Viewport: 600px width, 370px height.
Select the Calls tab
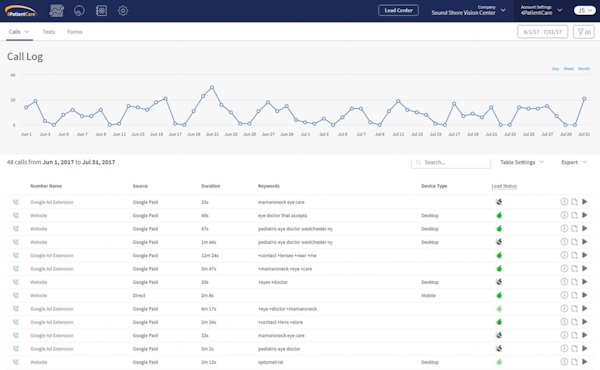pos(15,32)
